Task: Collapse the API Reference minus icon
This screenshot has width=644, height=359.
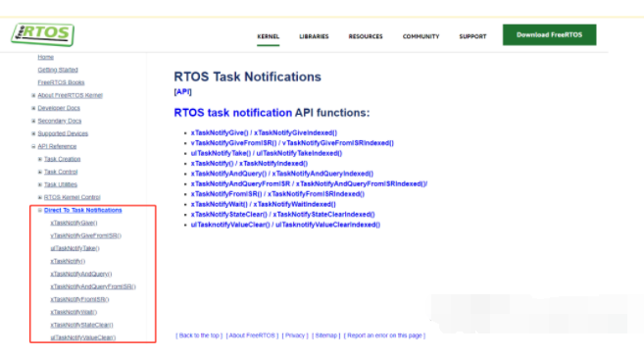Action: [33, 146]
